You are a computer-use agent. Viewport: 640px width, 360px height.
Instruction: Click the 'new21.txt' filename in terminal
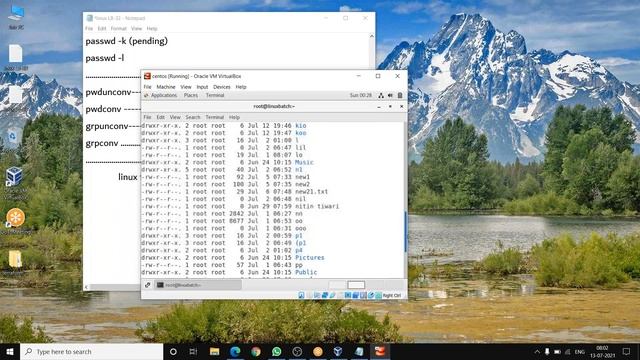point(311,191)
